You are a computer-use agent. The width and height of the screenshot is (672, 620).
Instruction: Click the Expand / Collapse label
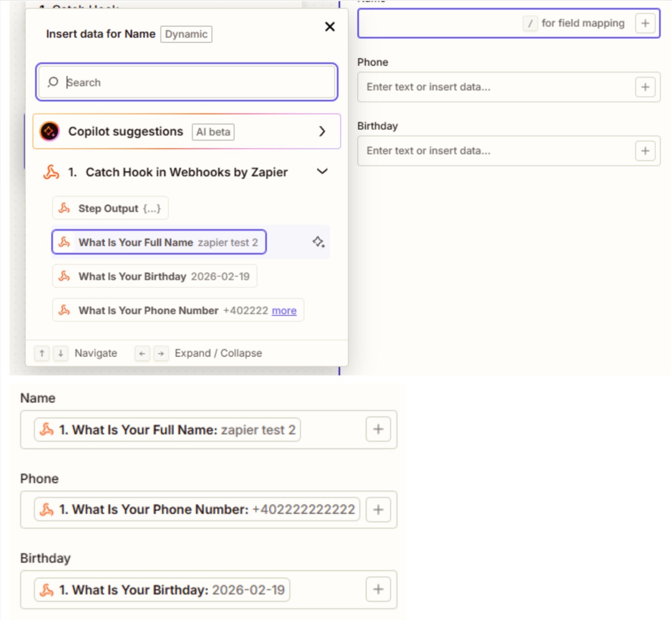[218, 353]
